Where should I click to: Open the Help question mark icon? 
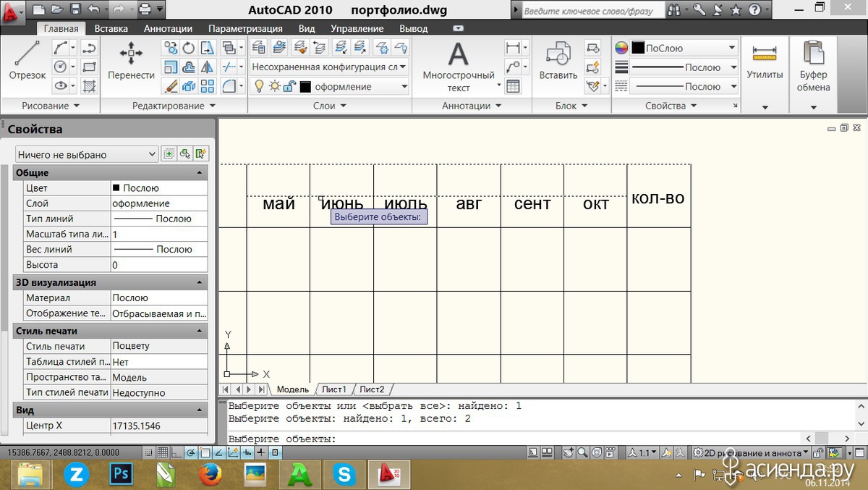click(x=755, y=10)
